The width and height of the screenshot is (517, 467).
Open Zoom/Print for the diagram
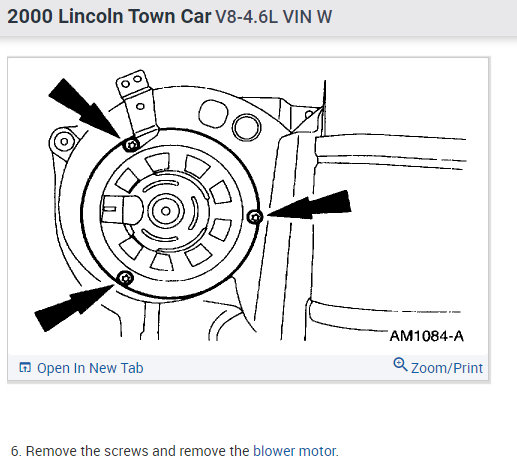point(446,368)
